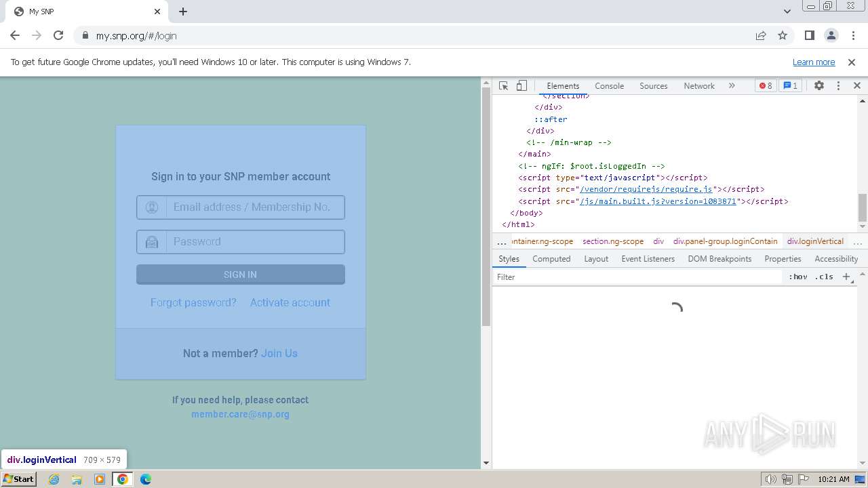Open the DOM Breakpoints tab
868x488 pixels.
tap(719, 259)
